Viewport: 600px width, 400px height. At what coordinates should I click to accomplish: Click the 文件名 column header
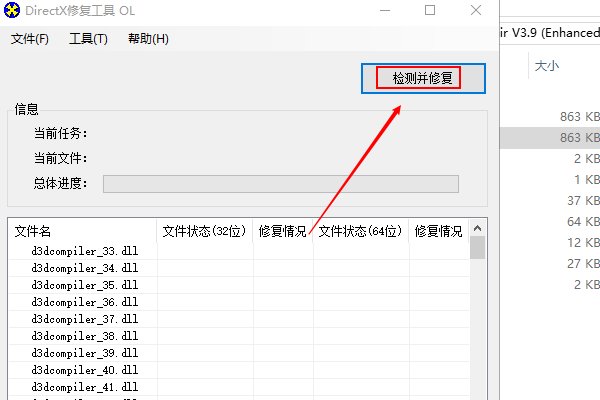[x=82, y=231]
